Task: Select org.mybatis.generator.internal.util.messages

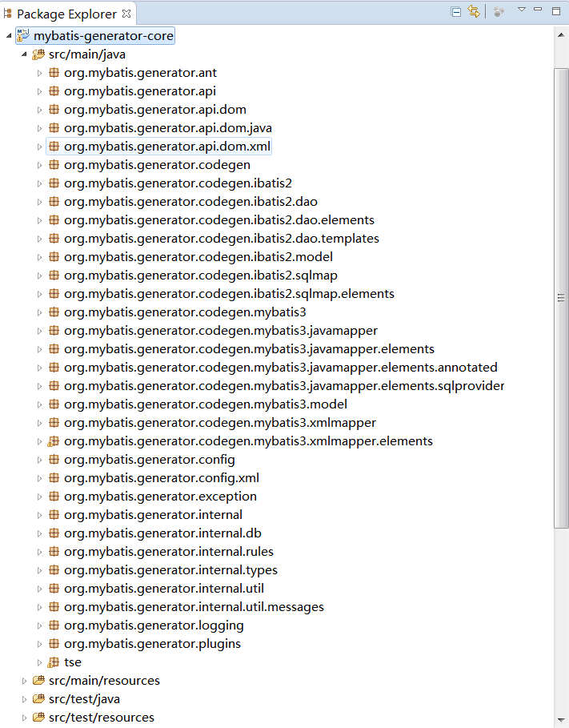Action: 194,607
